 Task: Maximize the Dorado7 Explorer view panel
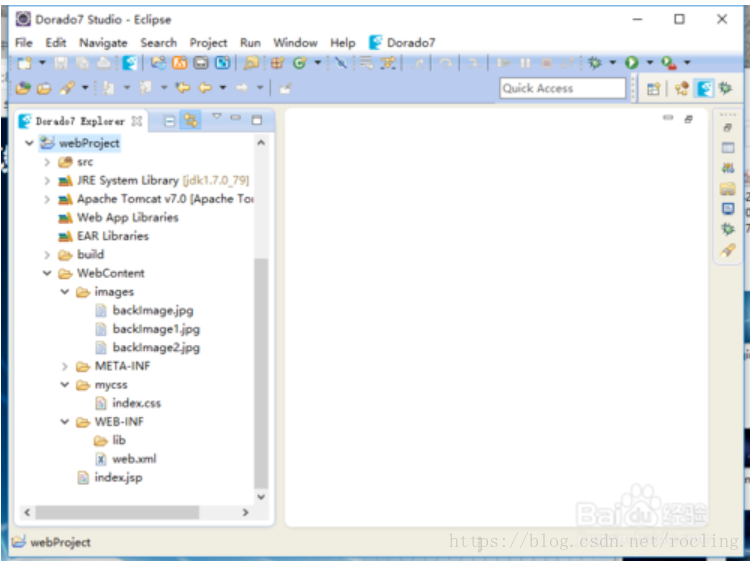(x=257, y=121)
